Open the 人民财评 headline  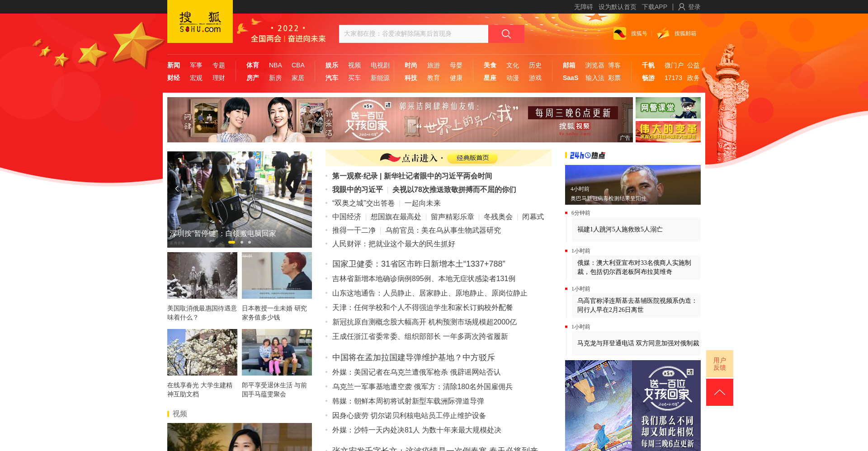click(394, 244)
